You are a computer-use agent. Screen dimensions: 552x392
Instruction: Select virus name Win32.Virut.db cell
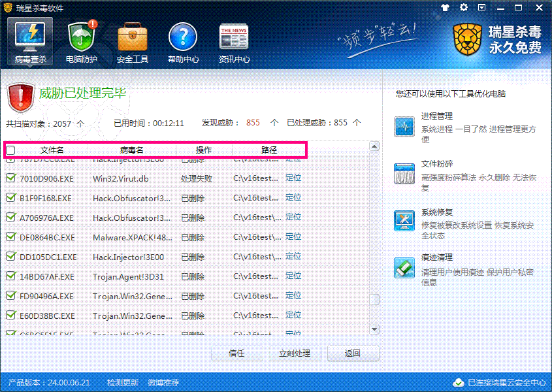pyautogui.click(x=120, y=179)
